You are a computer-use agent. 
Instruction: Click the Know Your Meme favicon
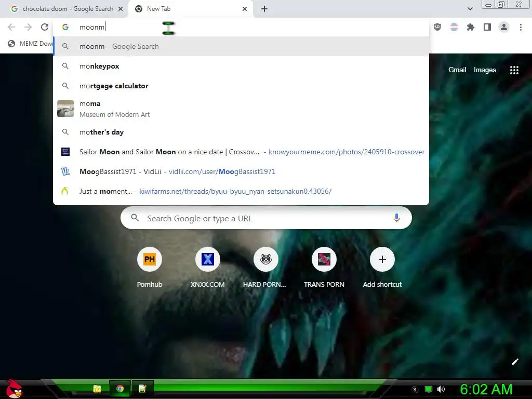(x=65, y=152)
